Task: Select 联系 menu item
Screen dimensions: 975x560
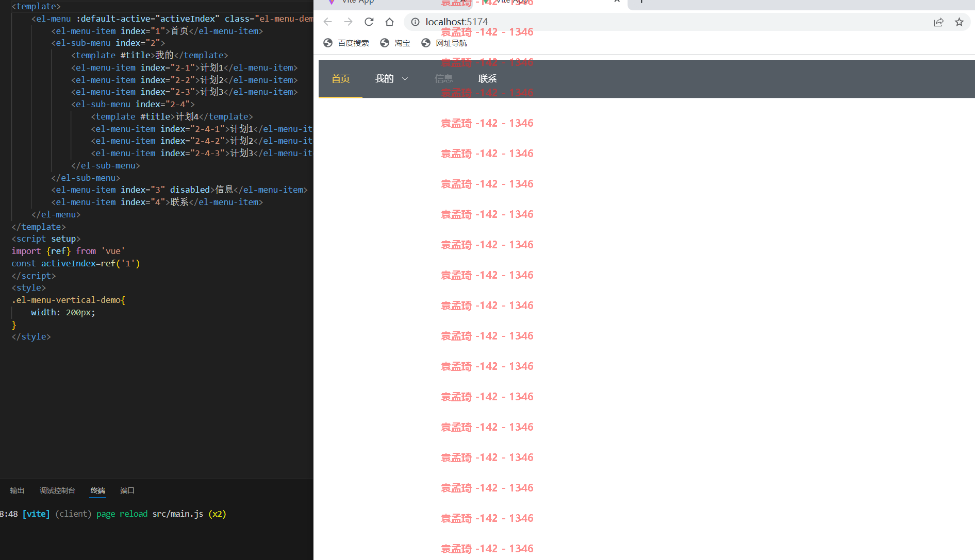Action: coord(487,78)
